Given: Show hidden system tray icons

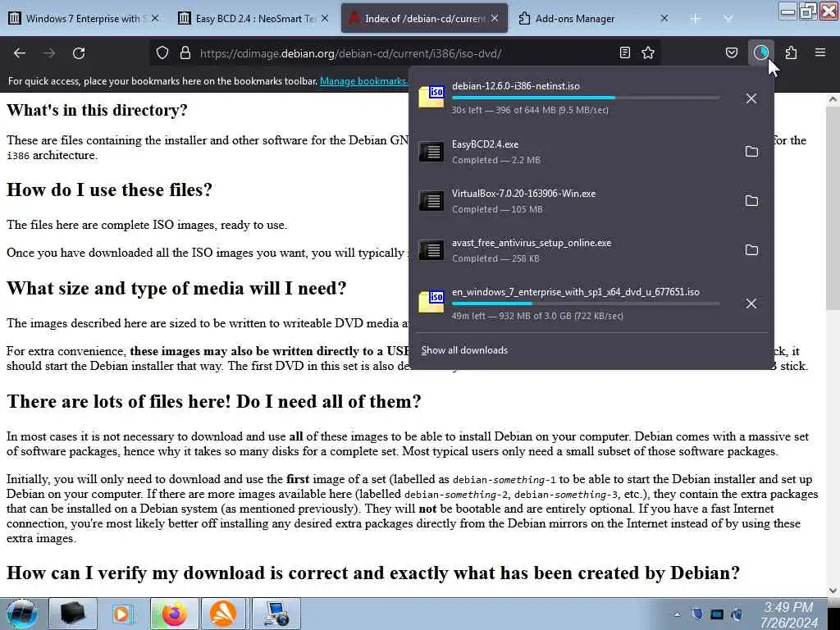Looking at the screenshot, I should coord(677,614).
